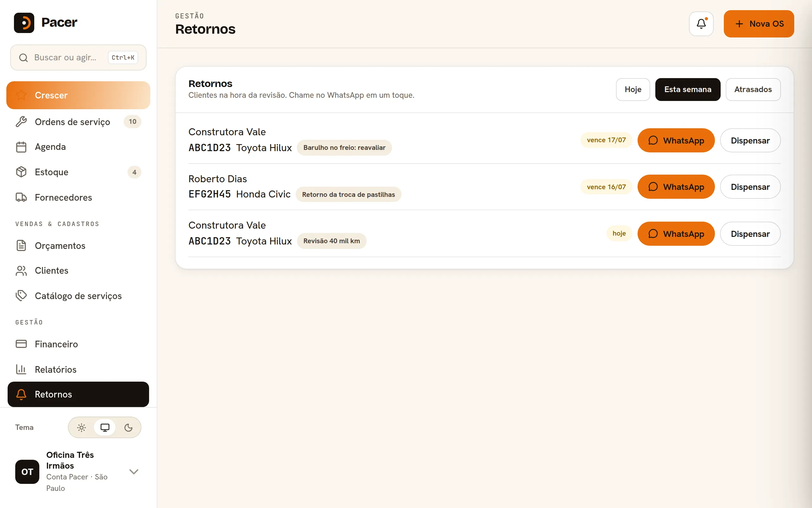The width and height of the screenshot is (812, 508).
Task: Click the 10 badge on Ordens de serviço
Action: pos(133,122)
